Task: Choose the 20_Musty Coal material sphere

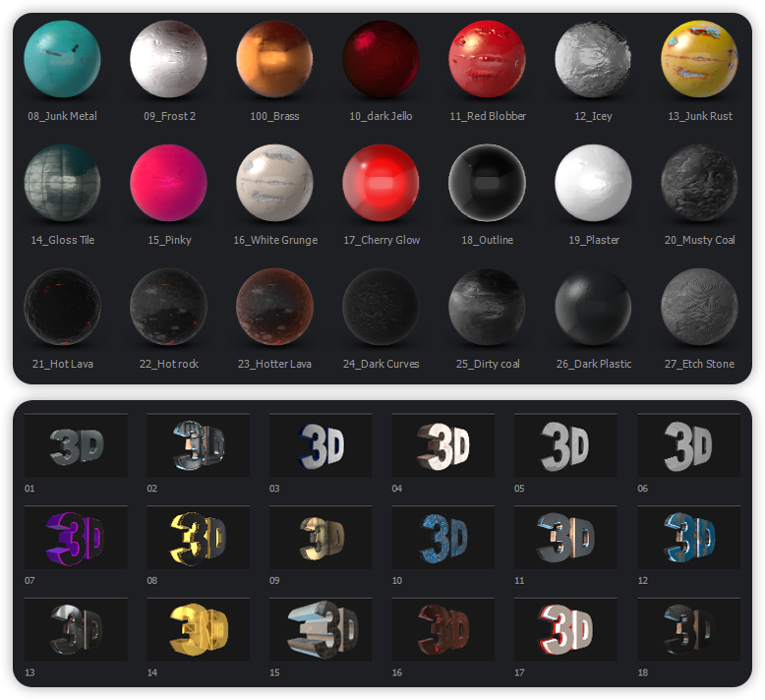Action: pyautogui.click(x=700, y=183)
